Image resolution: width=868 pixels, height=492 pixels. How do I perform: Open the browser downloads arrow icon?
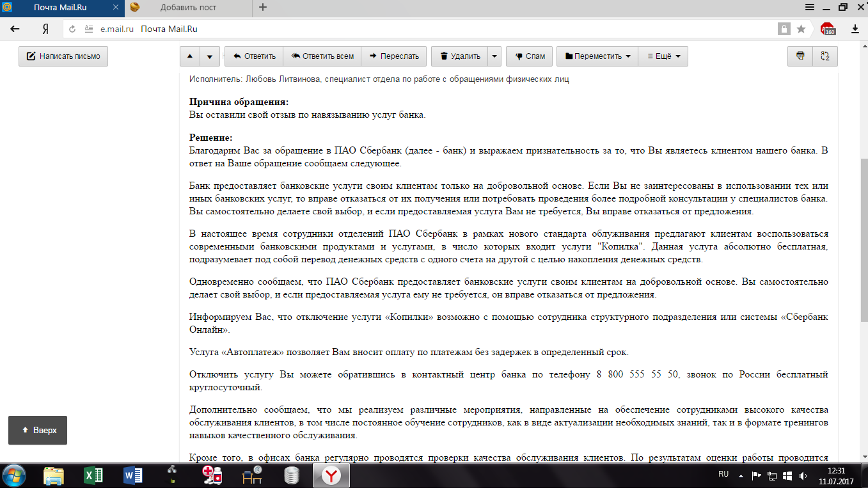855,29
